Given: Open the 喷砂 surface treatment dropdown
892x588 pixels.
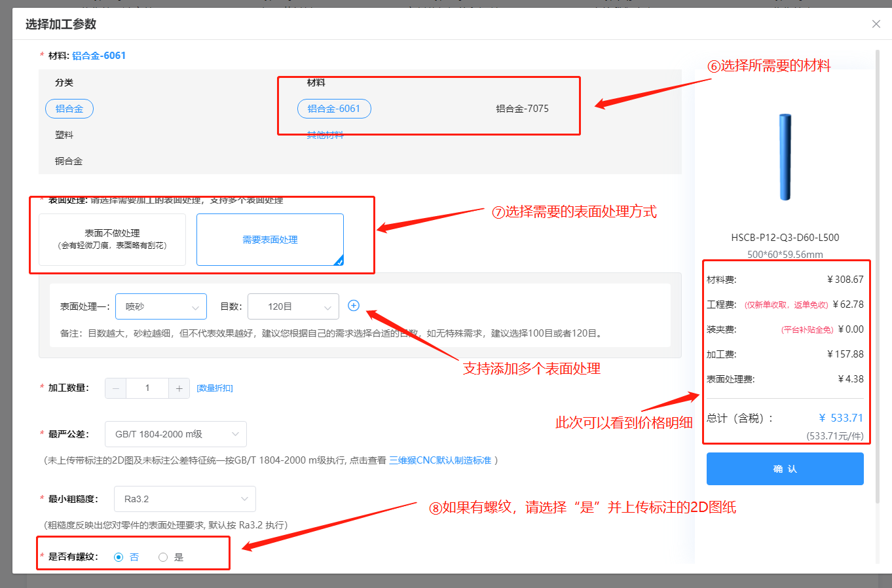Looking at the screenshot, I should pos(161,306).
